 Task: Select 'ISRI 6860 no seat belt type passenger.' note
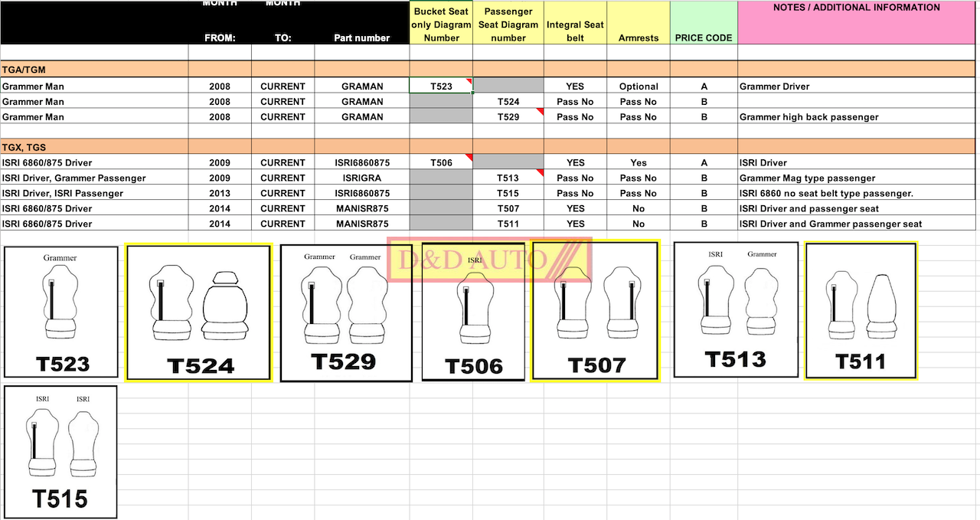(857, 193)
